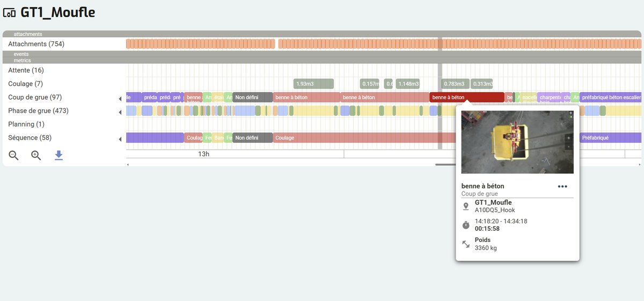
Task: Collapse the Phase de grue row arrow
Action: click(120, 112)
